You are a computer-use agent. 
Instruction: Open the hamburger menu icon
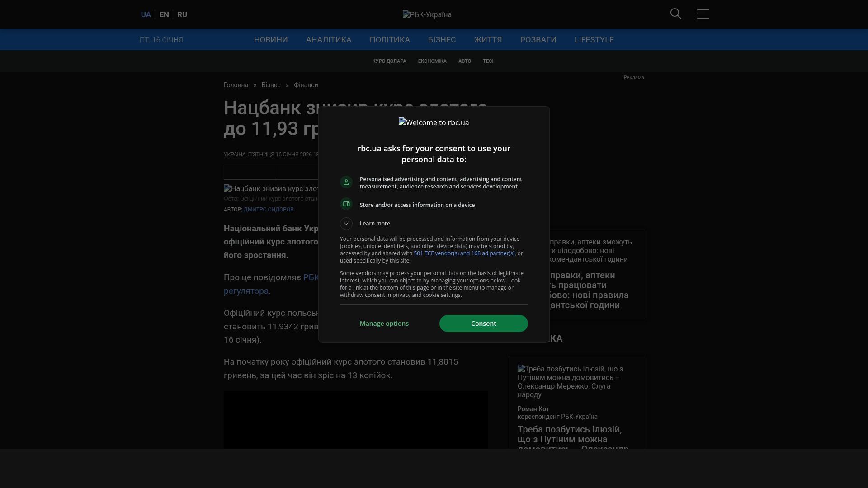[703, 14]
